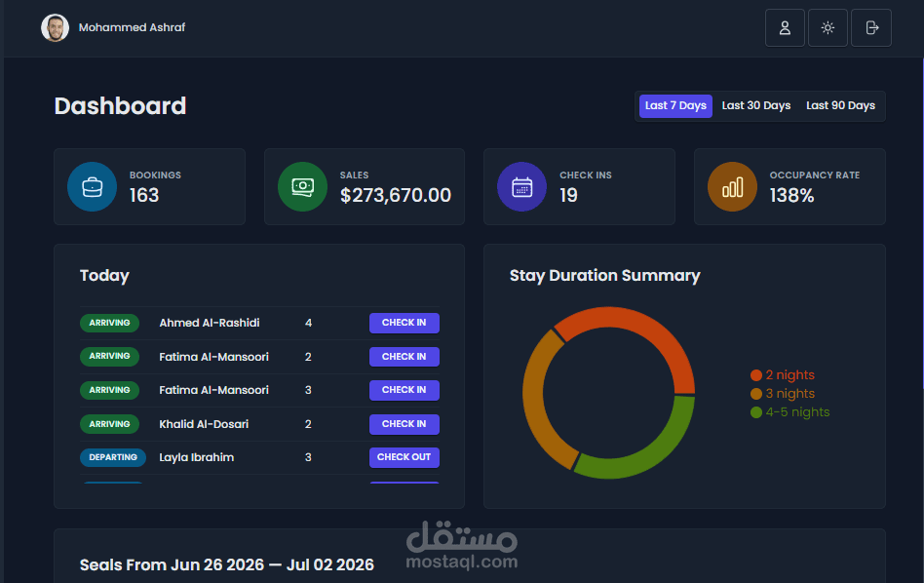
Task: Click the Check Ins calendar icon
Action: [521, 187]
